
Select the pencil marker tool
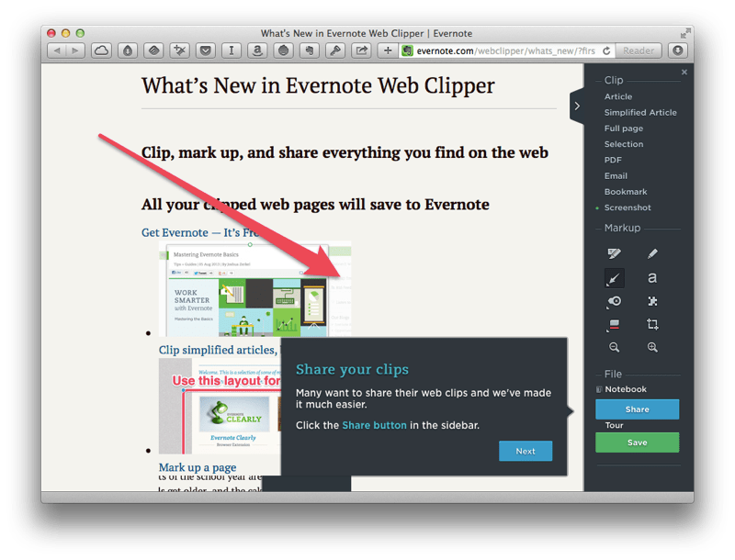[652, 253]
